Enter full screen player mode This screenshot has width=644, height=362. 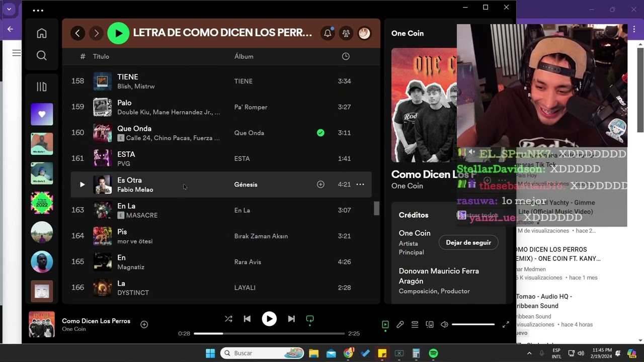(x=506, y=325)
